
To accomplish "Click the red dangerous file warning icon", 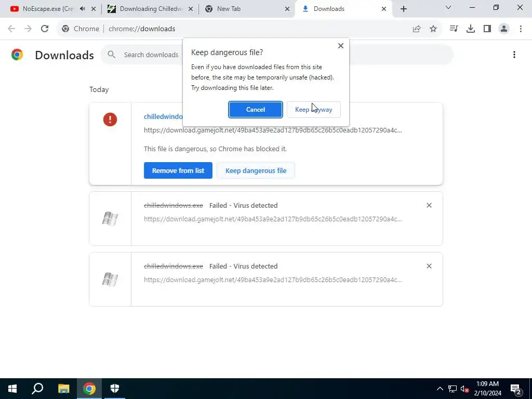I will (x=110, y=119).
